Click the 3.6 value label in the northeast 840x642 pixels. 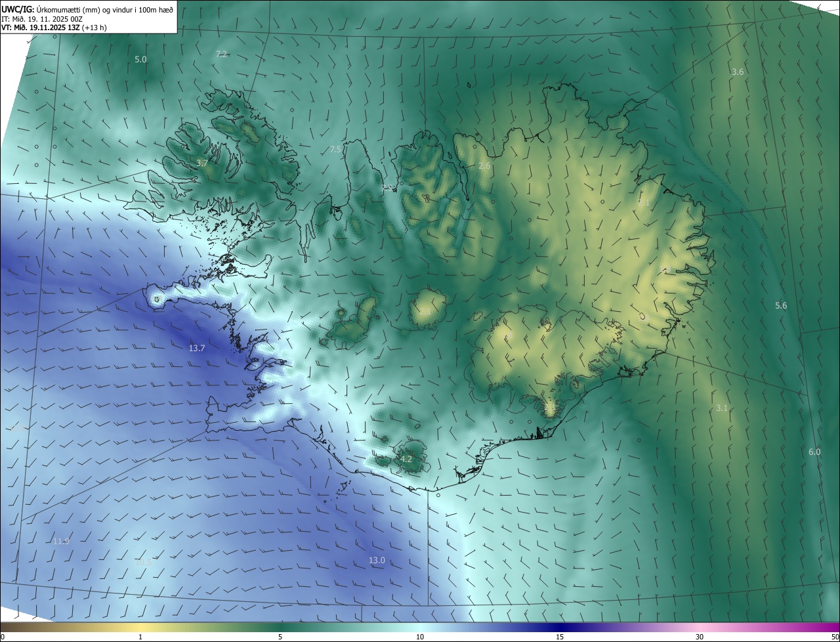(x=738, y=72)
